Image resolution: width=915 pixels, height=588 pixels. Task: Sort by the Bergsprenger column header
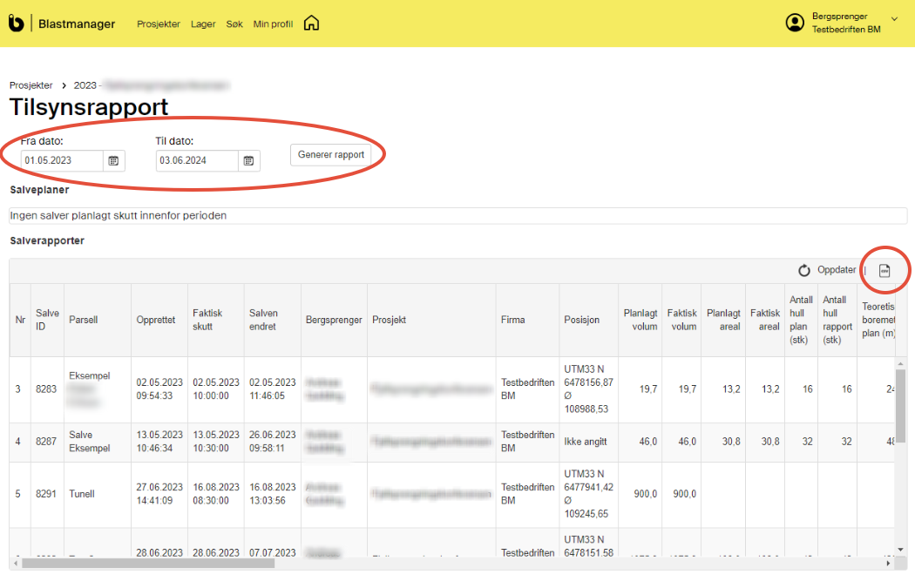point(334,320)
